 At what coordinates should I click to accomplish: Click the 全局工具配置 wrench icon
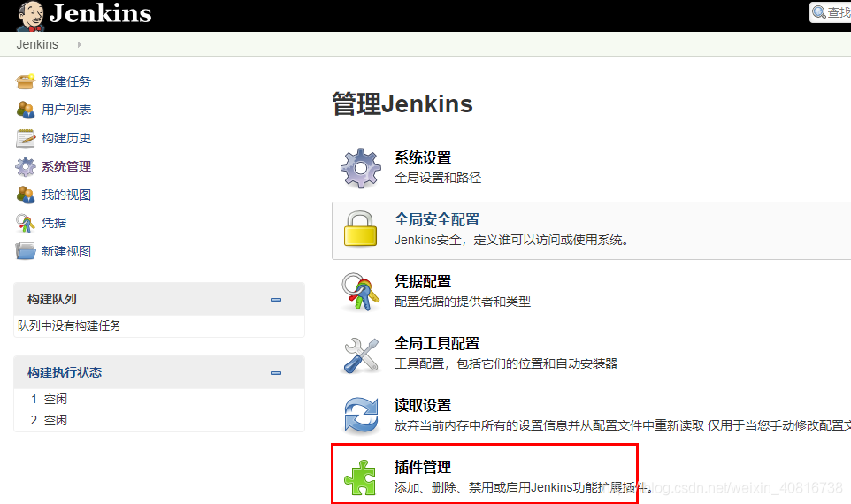pos(360,355)
